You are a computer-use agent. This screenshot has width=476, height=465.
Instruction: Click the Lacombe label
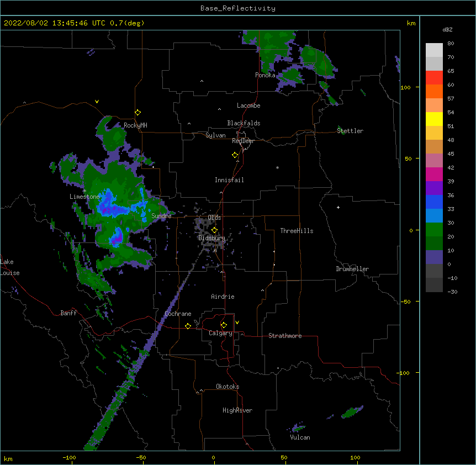pos(248,105)
